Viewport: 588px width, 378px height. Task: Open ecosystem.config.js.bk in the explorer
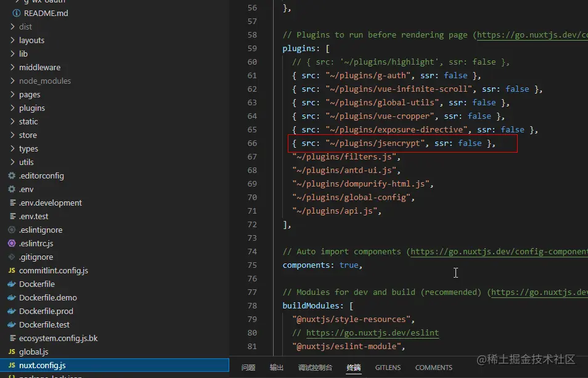(59, 338)
